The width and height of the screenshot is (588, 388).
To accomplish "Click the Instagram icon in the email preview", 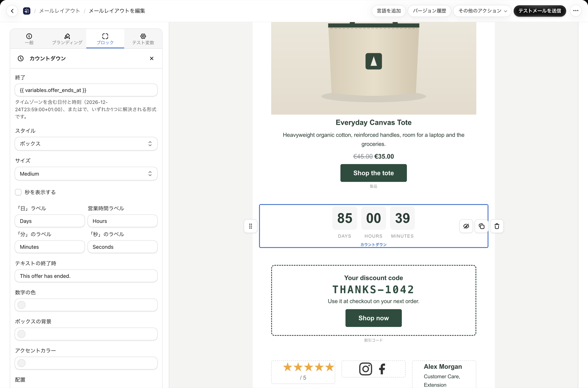I will click(x=365, y=369).
